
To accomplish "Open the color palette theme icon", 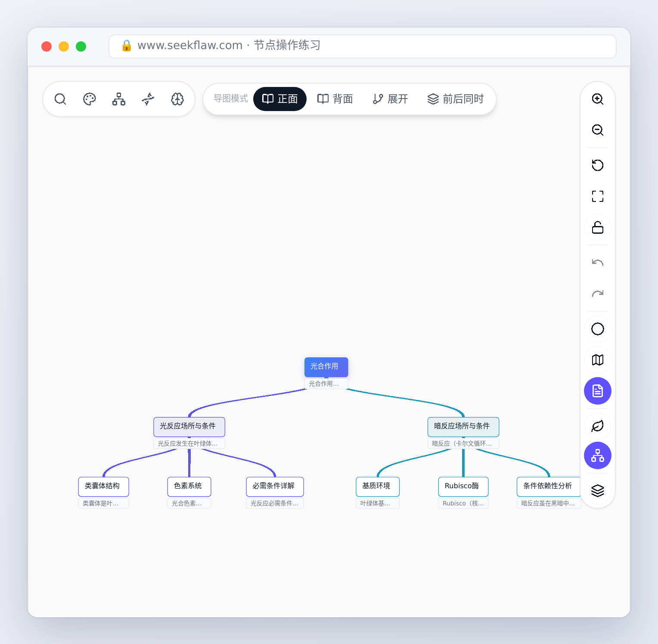I will click(x=90, y=99).
